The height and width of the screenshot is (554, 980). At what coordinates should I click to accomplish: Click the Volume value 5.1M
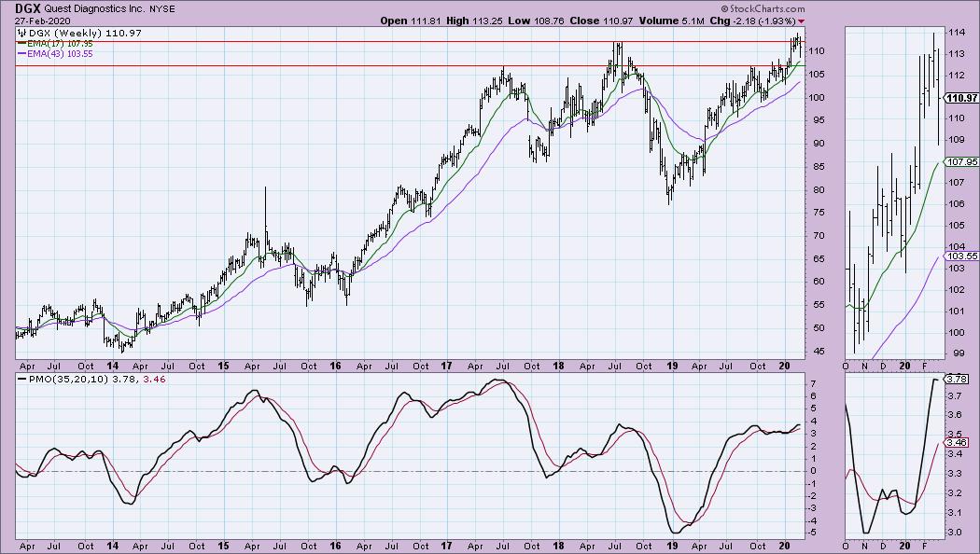point(693,21)
